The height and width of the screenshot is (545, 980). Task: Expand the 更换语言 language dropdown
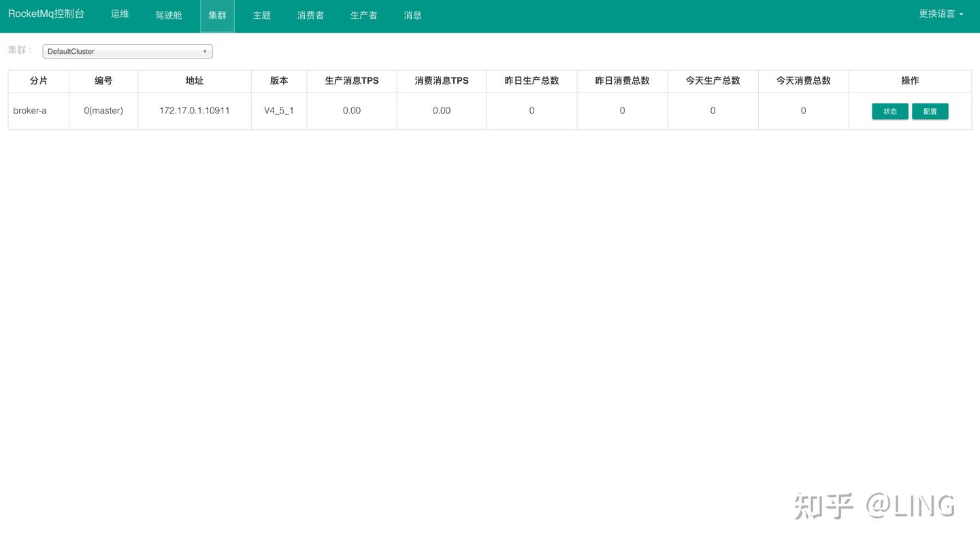941,14
